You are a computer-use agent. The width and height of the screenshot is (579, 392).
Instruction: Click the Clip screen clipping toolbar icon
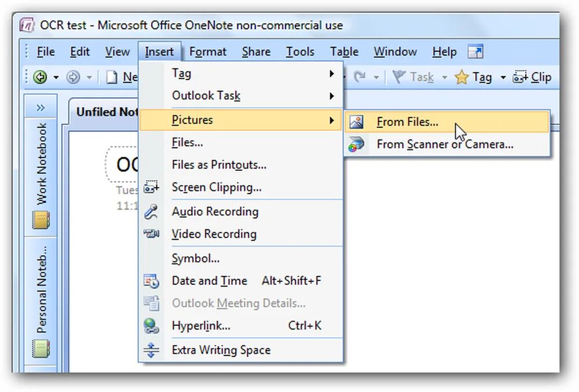tap(521, 76)
